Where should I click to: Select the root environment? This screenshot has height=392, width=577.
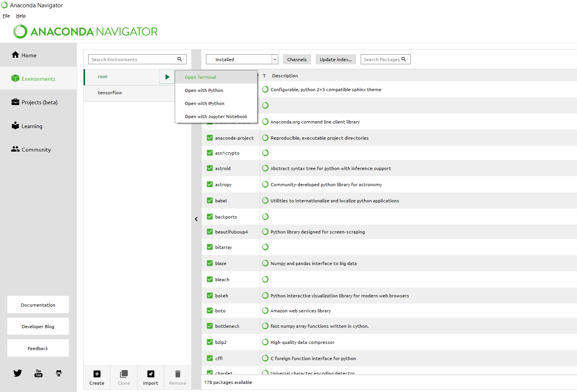click(x=122, y=77)
